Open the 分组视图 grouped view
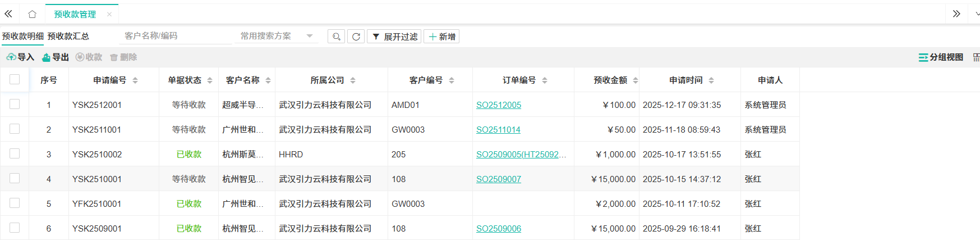 (941, 57)
